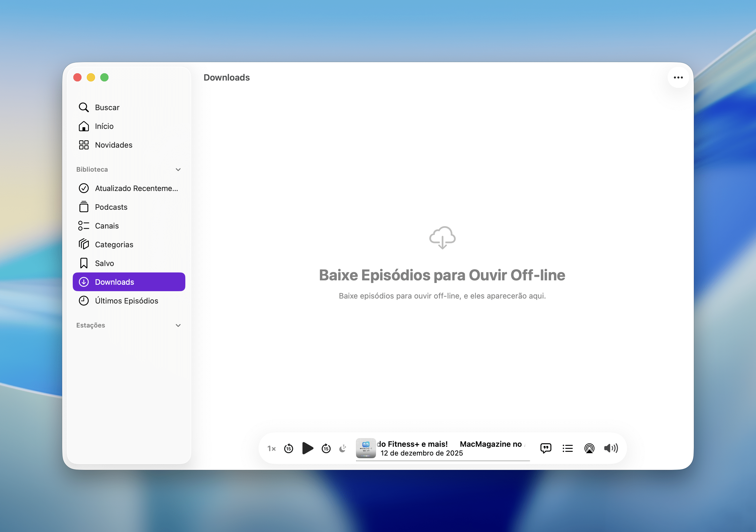
Task: Click the volume speaker icon
Action: 611,448
